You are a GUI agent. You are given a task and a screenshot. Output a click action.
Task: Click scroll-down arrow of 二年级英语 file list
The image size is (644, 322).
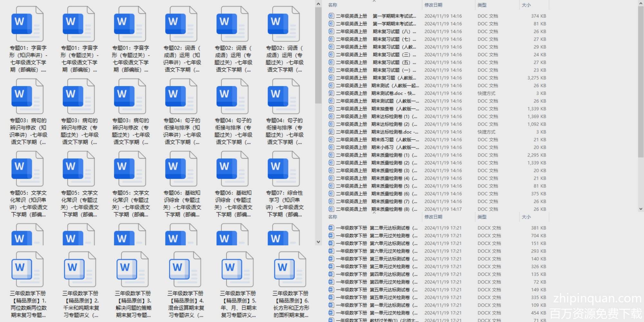tap(640, 209)
